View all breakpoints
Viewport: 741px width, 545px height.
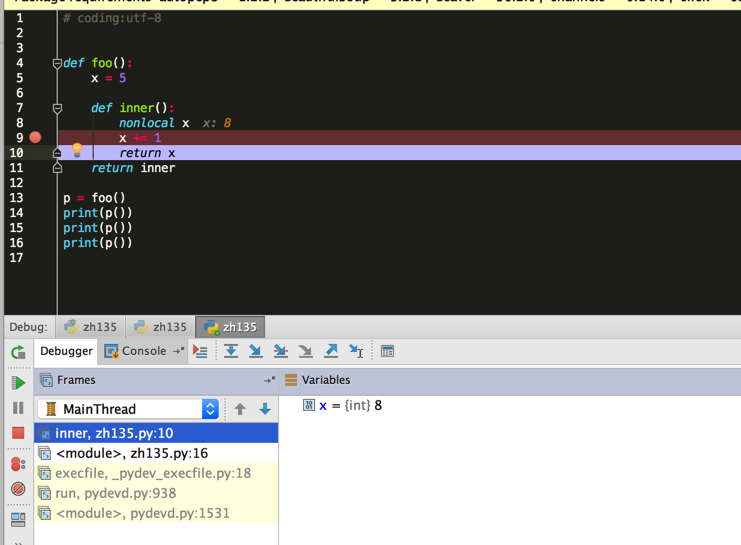[18, 464]
